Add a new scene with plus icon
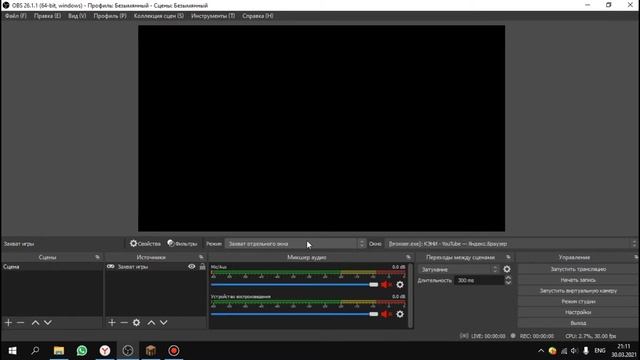The height and width of the screenshot is (360, 640). [x=8, y=322]
